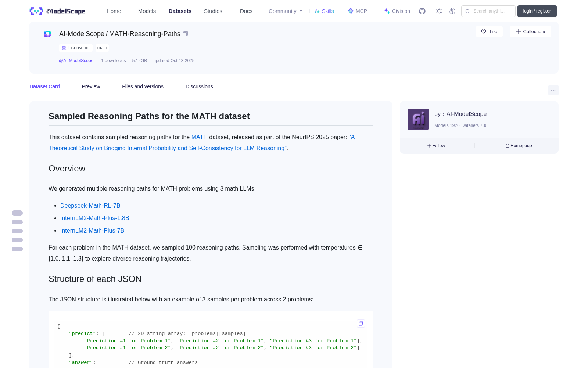
Task: Copy dataset name next to MATH-Reasoning-Paths
Action: click(x=185, y=34)
